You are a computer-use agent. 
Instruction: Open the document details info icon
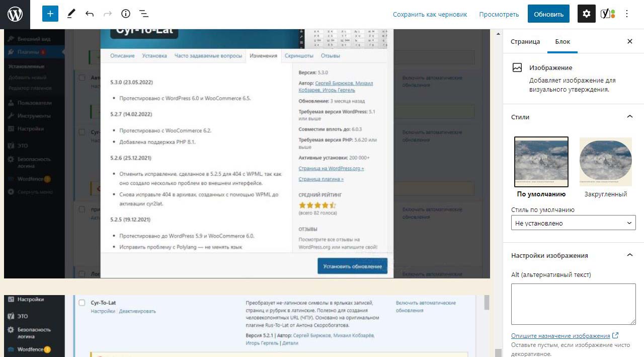point(126,14)
